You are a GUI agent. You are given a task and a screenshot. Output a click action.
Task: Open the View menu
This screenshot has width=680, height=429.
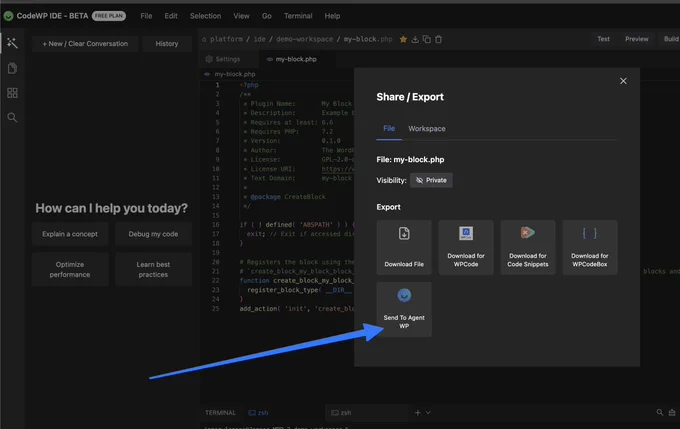point(241,16)
